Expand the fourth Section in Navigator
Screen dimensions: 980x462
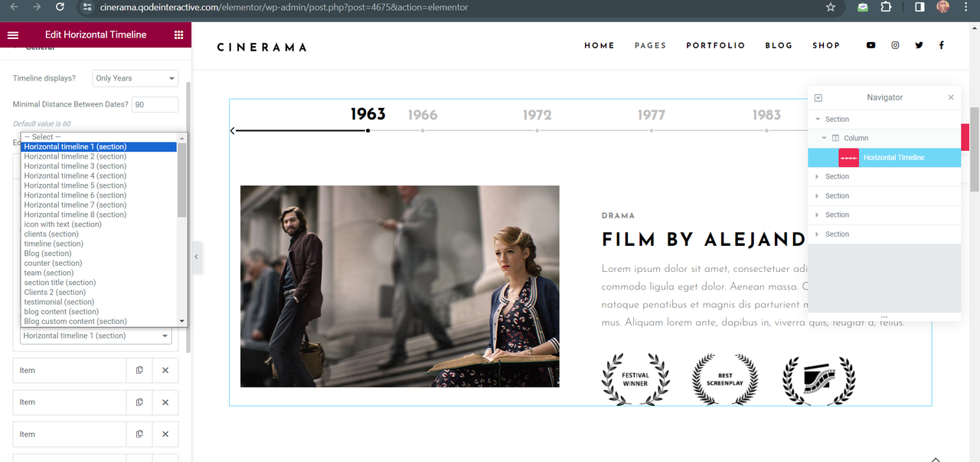(818, 215)
